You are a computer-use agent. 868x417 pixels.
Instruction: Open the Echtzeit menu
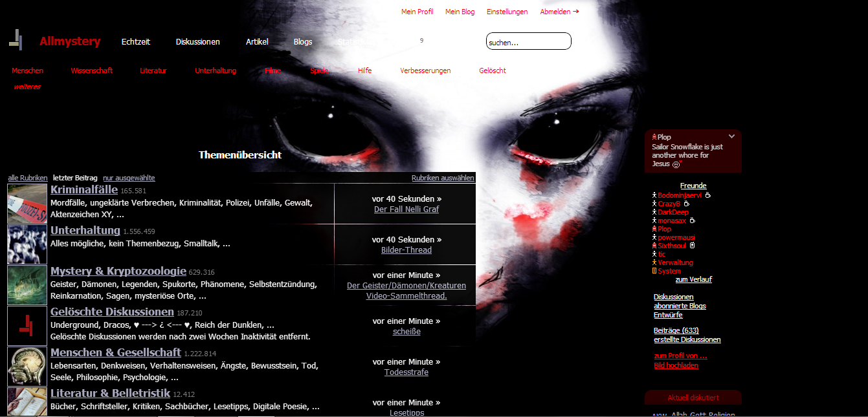(136, 42)
